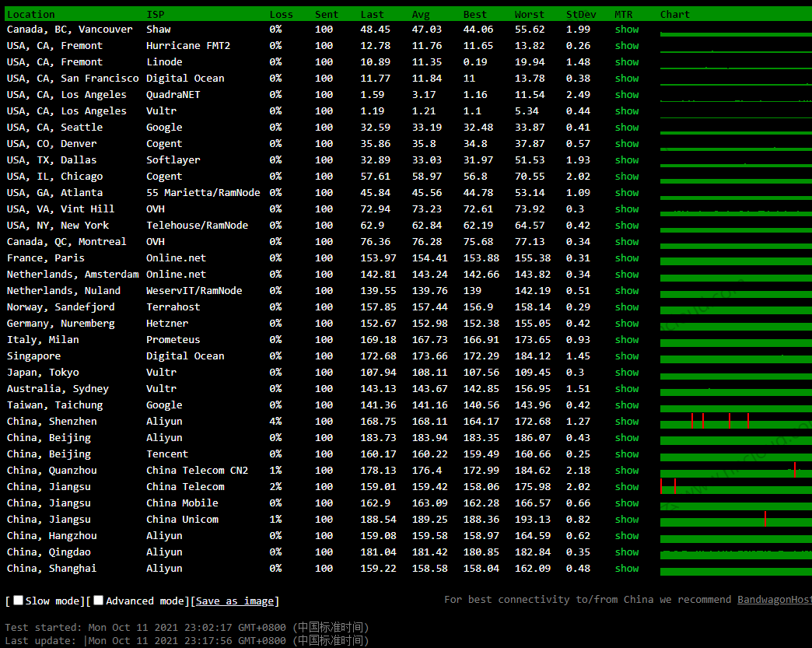Viewport: 812px width, 648px height.
Task: Show MTR for Jiangsu China Unicom
Action: (x=627, y=519)
